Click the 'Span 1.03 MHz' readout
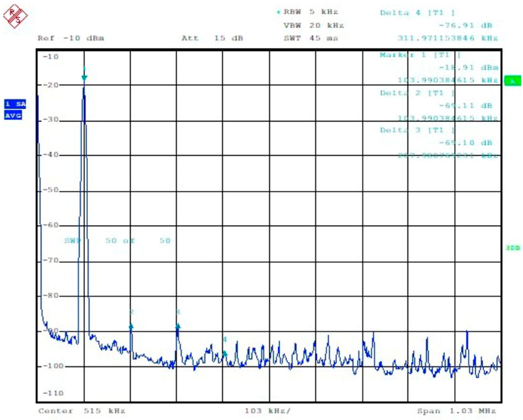 (457, 411)
